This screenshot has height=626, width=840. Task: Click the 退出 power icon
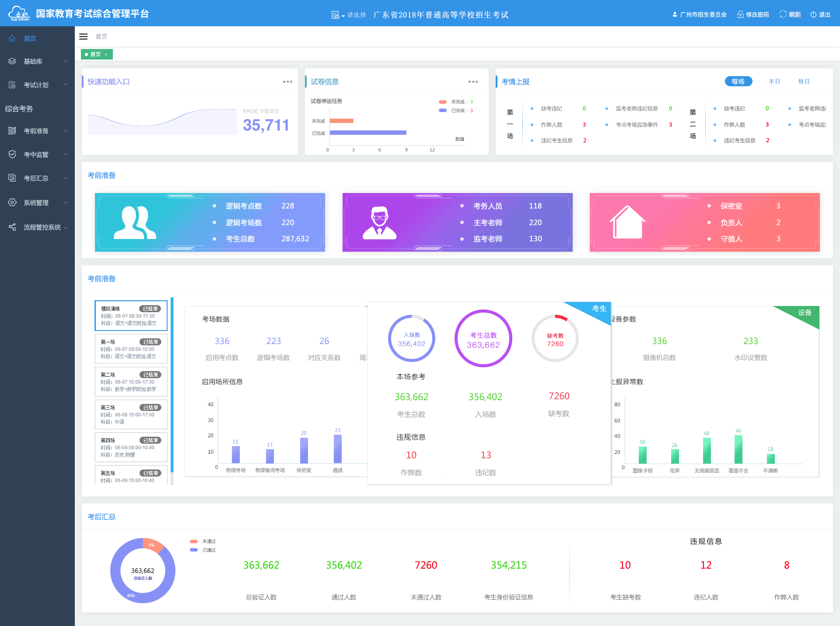(x=813, y=14)
